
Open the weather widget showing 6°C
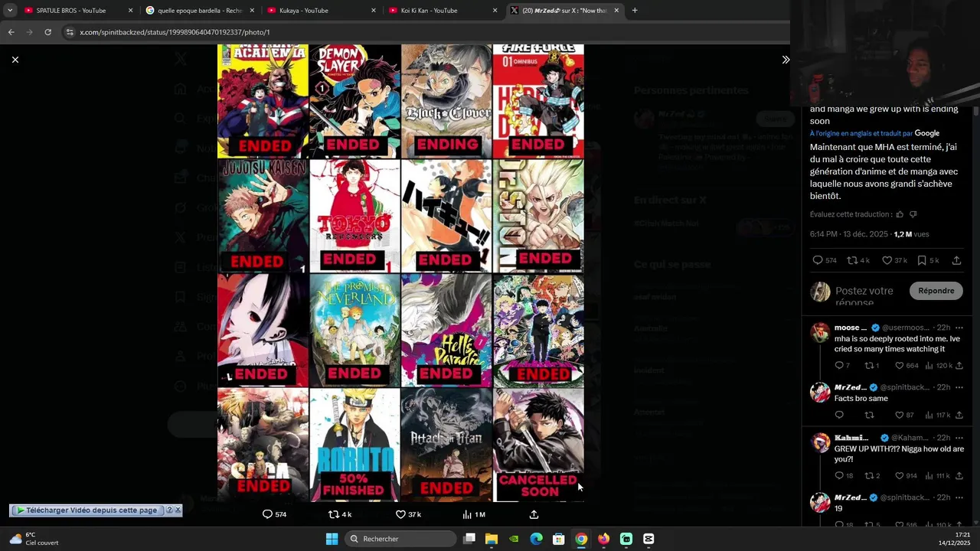(x=34, y=539)
